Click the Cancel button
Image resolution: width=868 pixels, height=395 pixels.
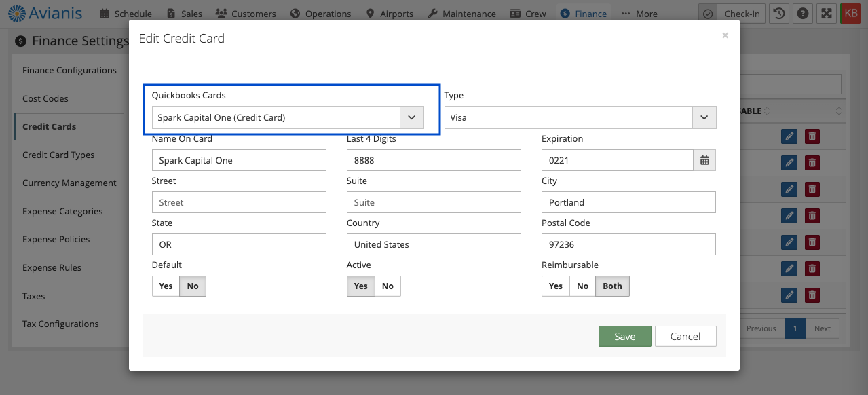[x=685, y=337]
